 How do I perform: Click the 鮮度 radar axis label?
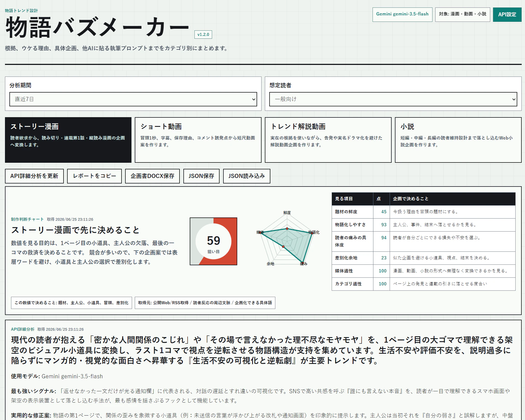click(287, 212)
